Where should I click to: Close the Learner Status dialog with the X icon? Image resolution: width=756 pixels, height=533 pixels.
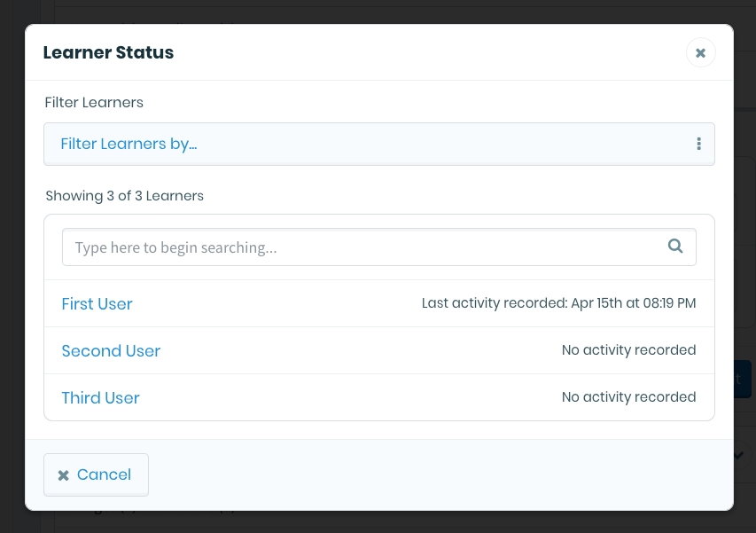[700, 53]
